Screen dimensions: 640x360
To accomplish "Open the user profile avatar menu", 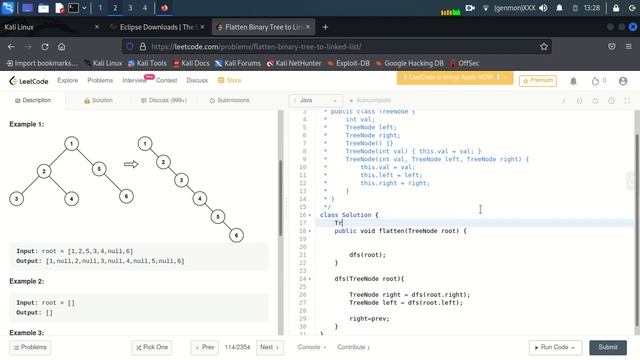I will tap(623, 81).
